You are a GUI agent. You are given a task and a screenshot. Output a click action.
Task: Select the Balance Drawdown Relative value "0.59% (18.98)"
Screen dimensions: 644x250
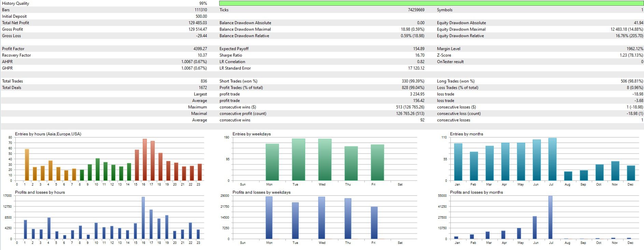(x=412, y=36)
